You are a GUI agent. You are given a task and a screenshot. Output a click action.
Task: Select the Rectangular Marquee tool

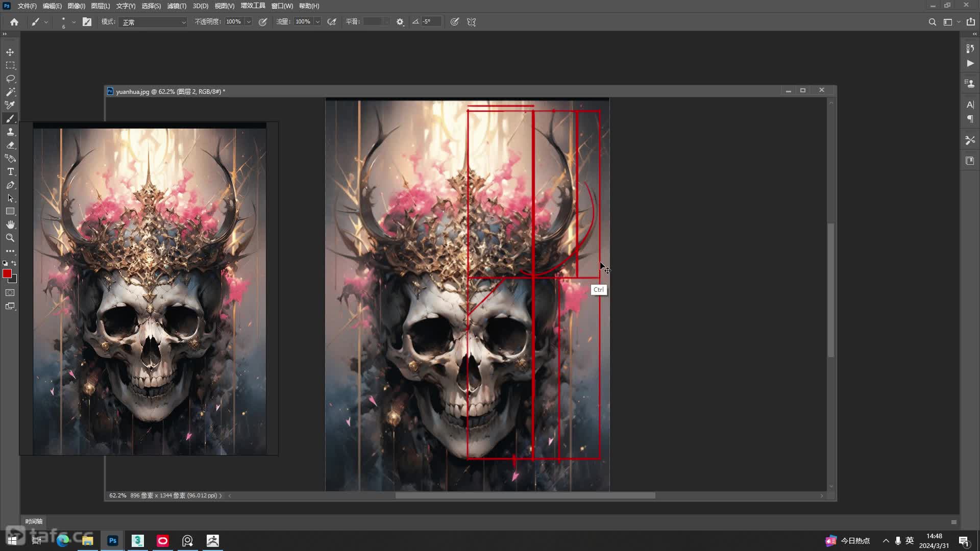click(x=10, y=65)
